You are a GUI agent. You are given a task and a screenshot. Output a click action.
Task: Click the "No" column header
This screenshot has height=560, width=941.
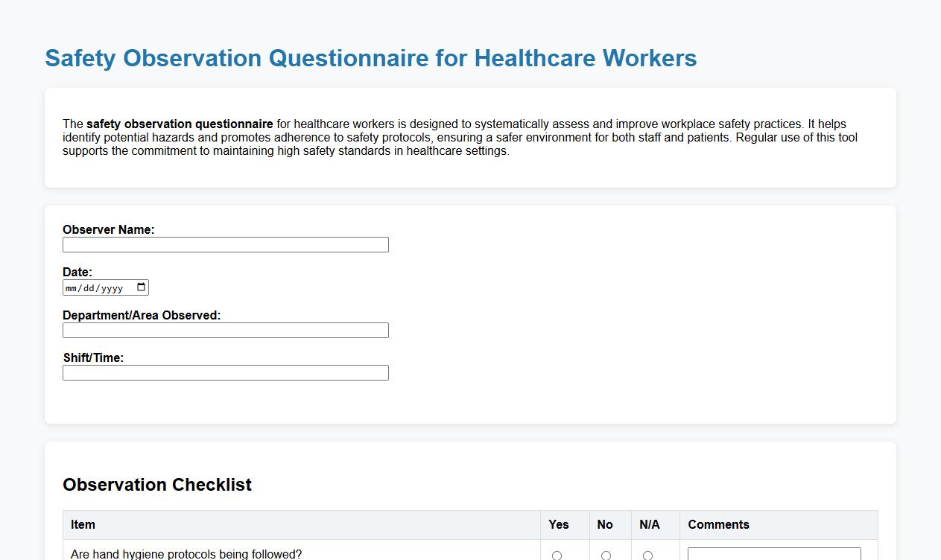pyautogui.click(x=605, y=524)
